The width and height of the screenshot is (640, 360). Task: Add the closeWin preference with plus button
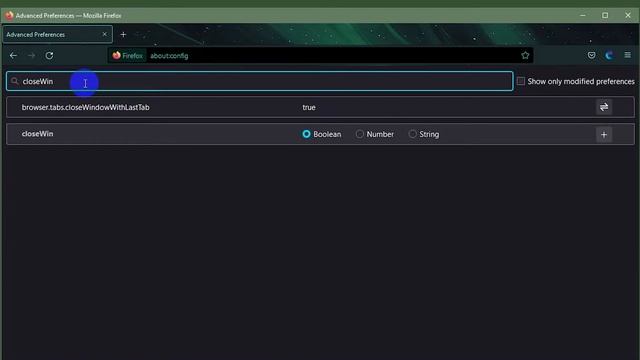pos(604,135)
